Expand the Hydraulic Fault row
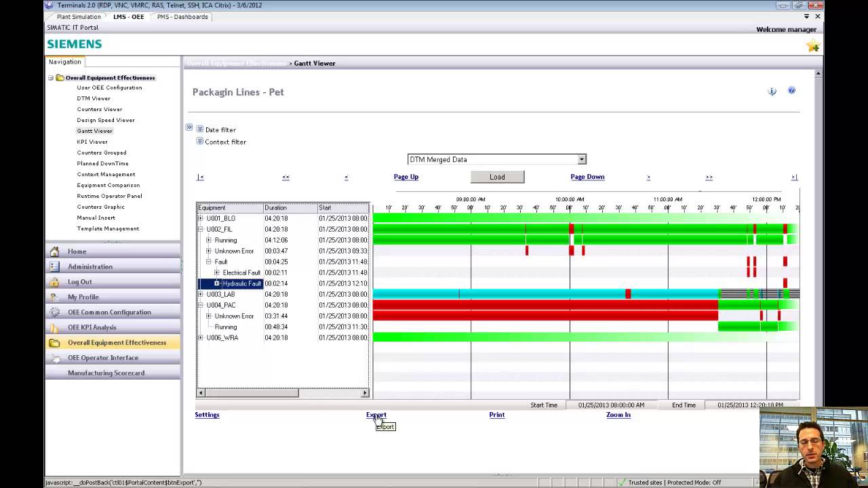Image resolution: width=868 pixels, height=488 pixels. pos(217,283)
